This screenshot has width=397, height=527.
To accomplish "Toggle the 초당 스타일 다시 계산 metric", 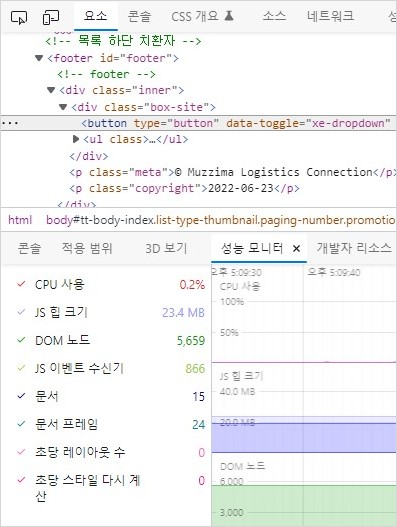I will pos(21,480).
